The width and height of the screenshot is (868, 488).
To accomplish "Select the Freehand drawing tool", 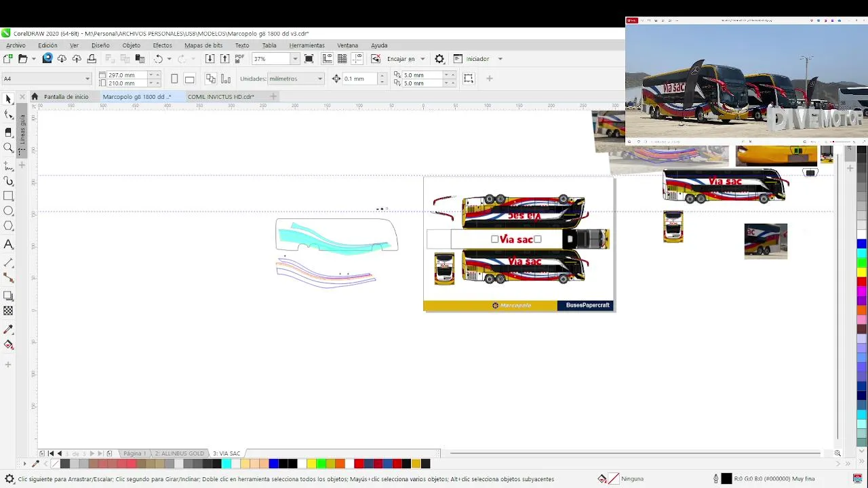I will tap(8, 165).
